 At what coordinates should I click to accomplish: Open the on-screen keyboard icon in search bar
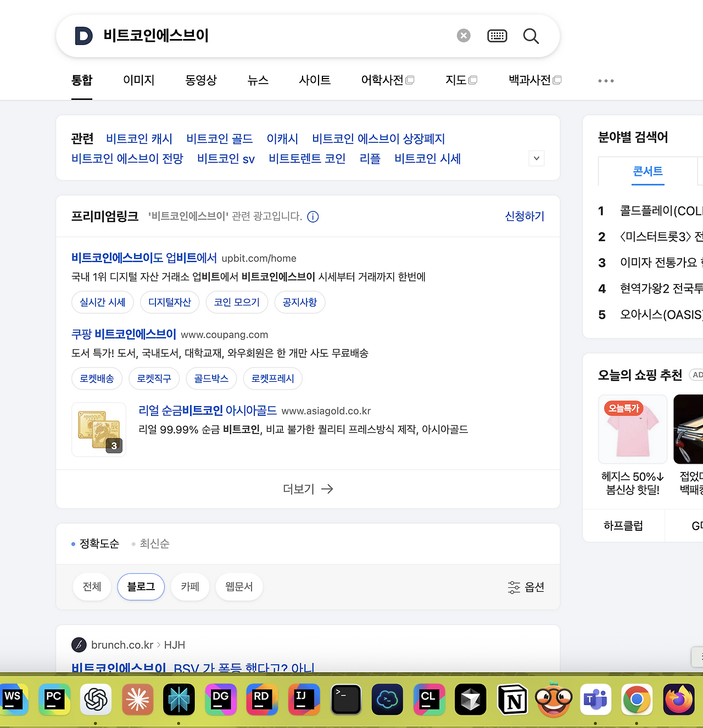click(497, 35)
